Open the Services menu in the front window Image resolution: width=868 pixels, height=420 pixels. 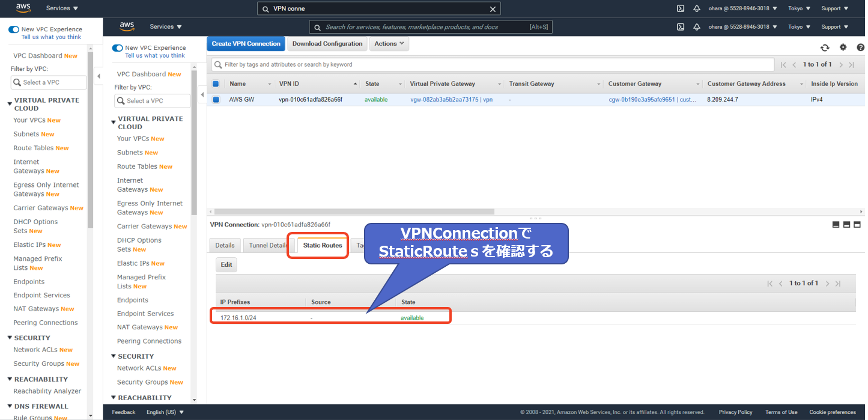[x=166, y=27]
